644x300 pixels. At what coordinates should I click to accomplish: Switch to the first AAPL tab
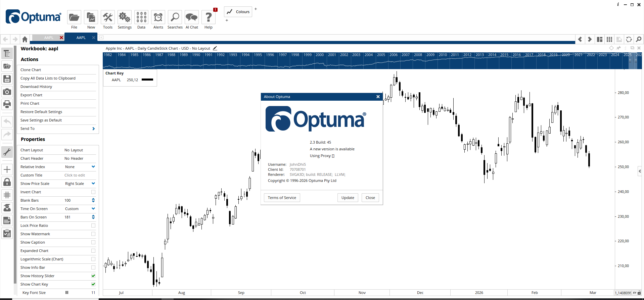[x=49, y=38]
